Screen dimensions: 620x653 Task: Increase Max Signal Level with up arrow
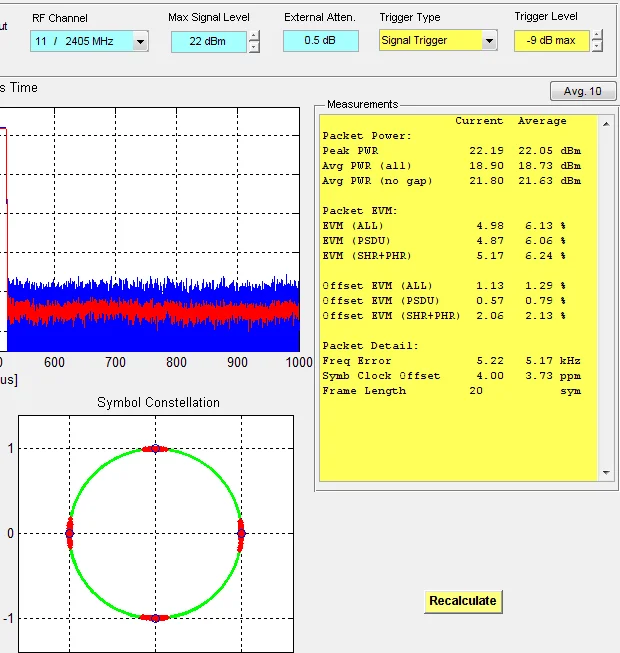click(254, 36)
